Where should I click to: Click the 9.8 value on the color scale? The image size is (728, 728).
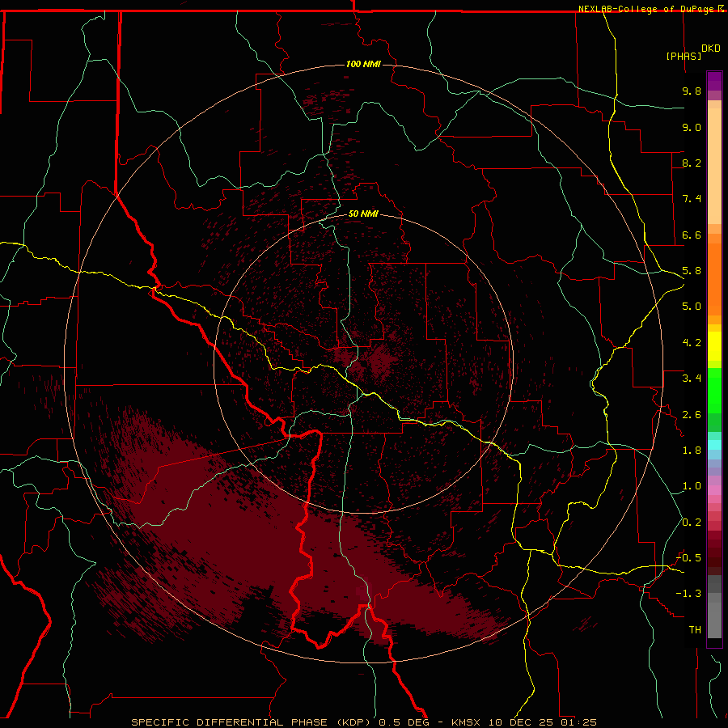coord(692,91)
